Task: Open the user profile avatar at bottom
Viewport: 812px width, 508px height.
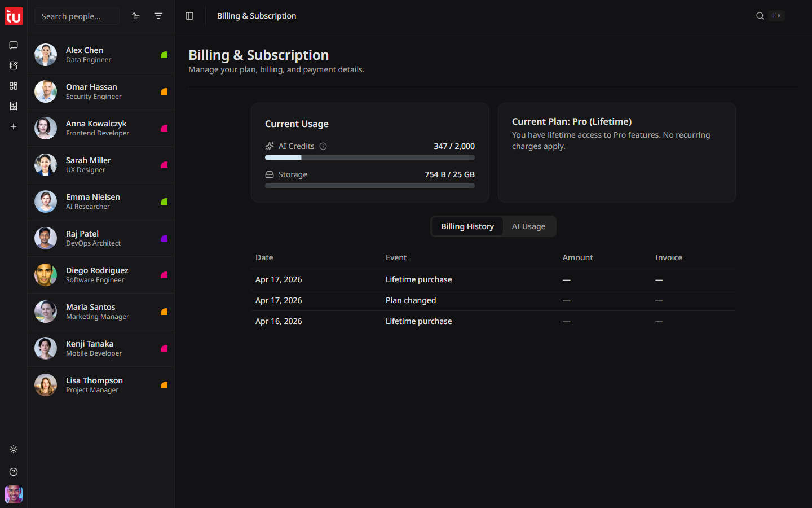Action: (14, 494)
